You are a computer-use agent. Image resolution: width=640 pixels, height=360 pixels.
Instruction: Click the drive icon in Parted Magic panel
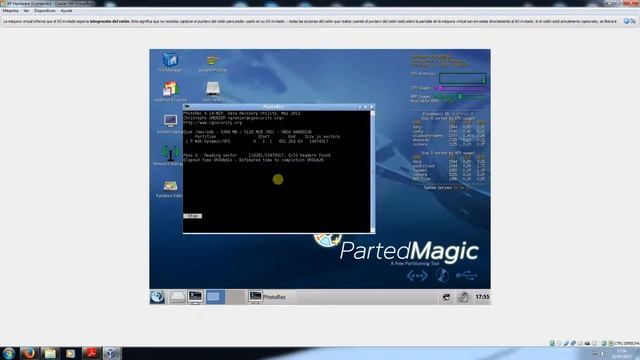(x=178, y=297)
